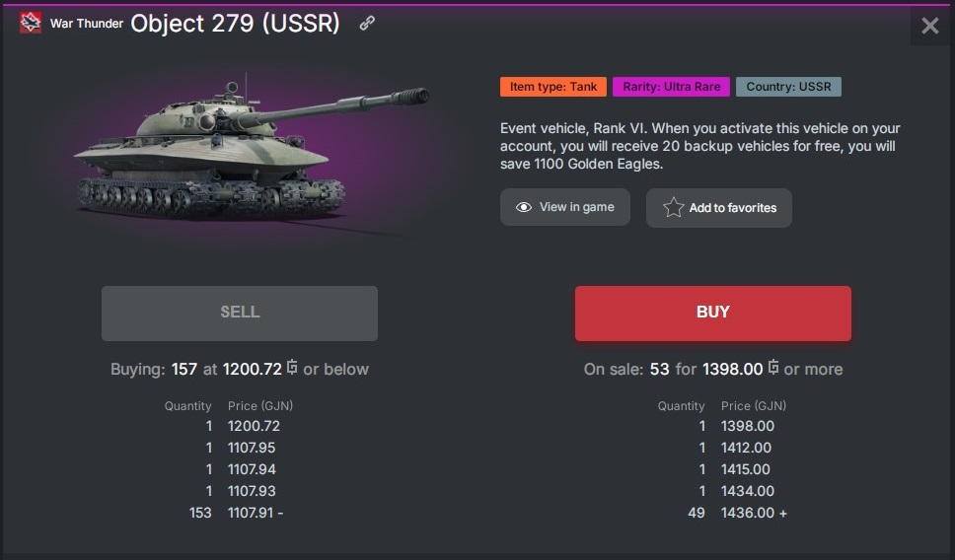Click the eye icon in View in game
This screenshot has height=560, width=955.
(x=524, y=207)
